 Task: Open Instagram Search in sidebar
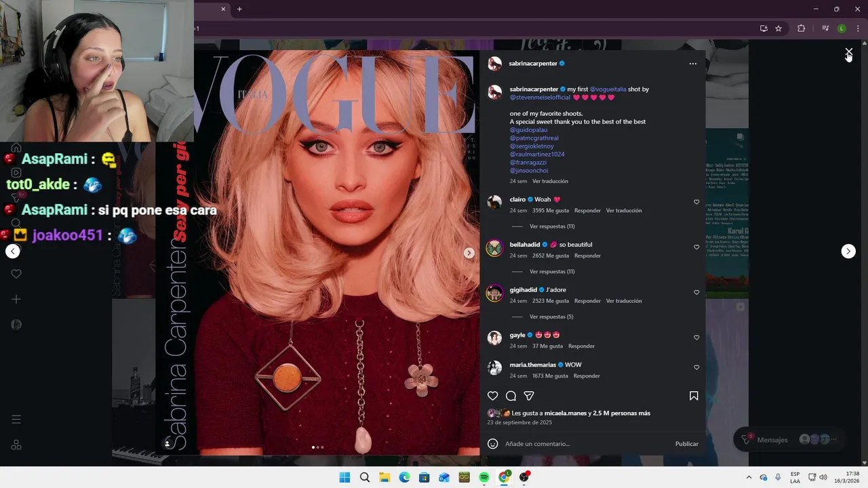pyautogui.click(x=16, y=223)
